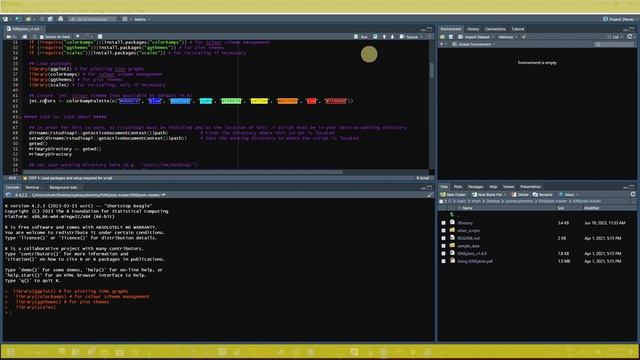The image size is (640, 360).
Task: Click the refresh icon in Environment pane
Action: 630,37
